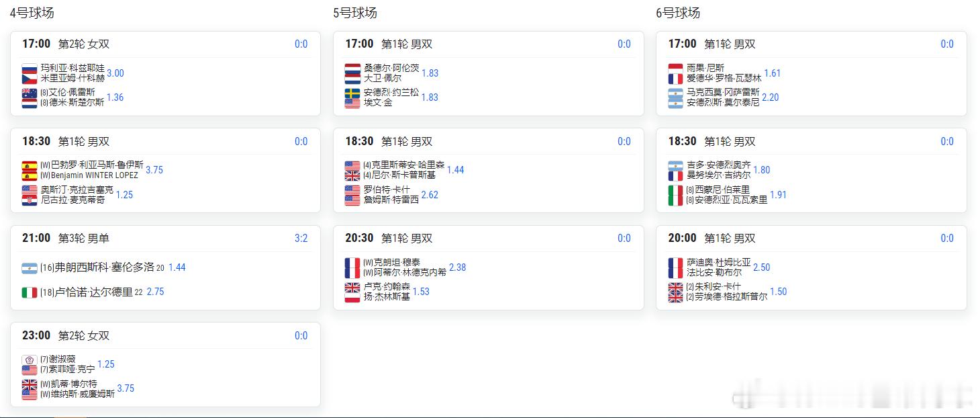The height and width of the screenshot is (418, 980).
Task: Open the 6号球场 court heading
Action: (678, 13)
